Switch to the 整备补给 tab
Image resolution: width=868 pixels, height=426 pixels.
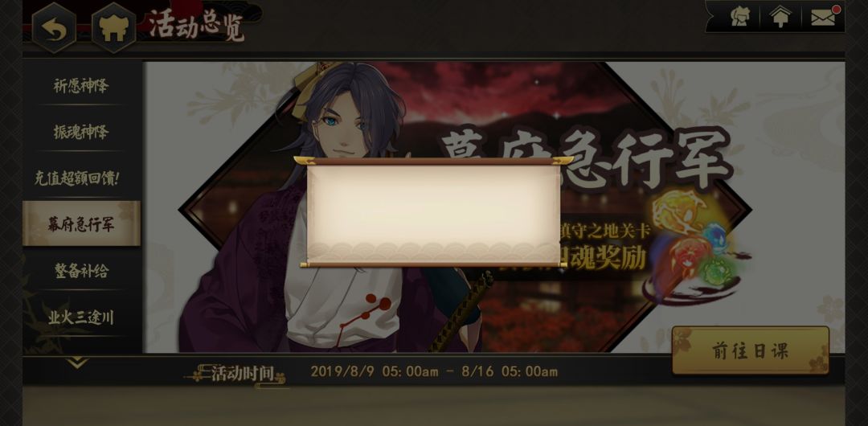click(x=81, y=271)
